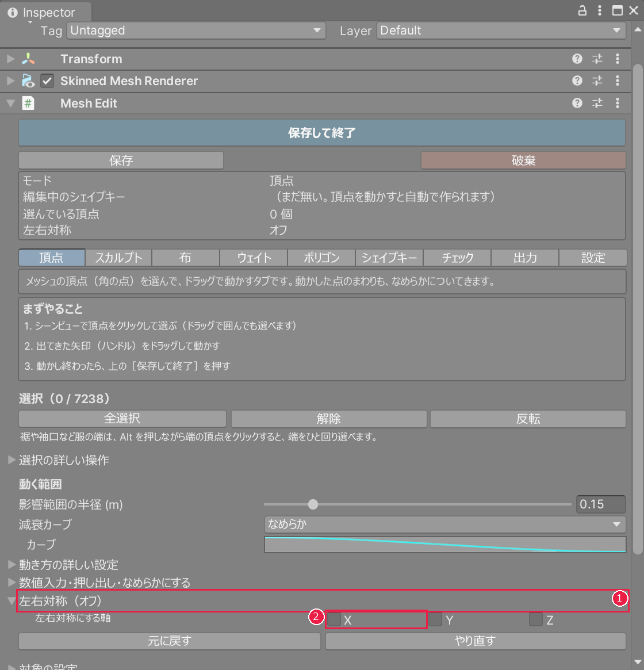Click the Transform component icon
644x670 pixels.
28,59
